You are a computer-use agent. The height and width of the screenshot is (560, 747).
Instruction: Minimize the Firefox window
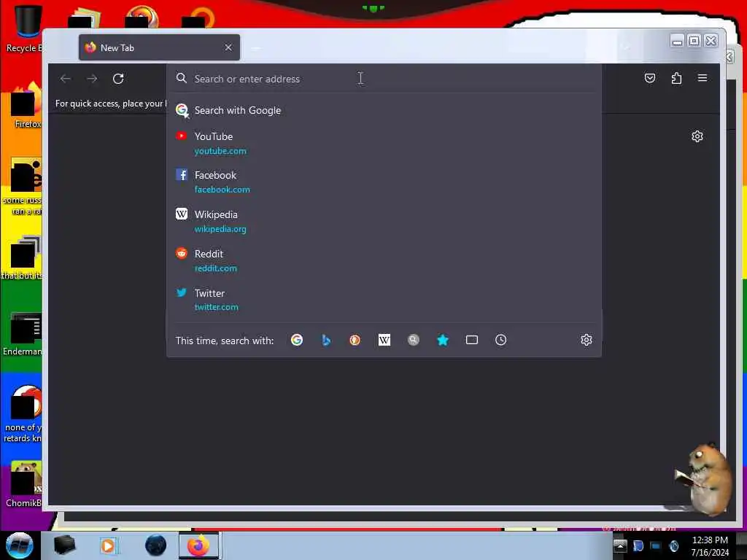(677, 42)
